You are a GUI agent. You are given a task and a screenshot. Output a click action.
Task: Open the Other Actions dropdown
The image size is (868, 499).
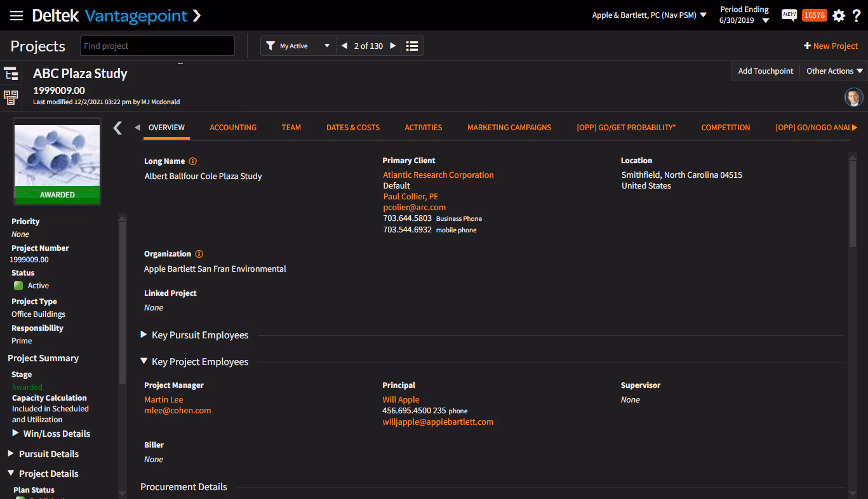pyautogui.click(x=834, y=71)
